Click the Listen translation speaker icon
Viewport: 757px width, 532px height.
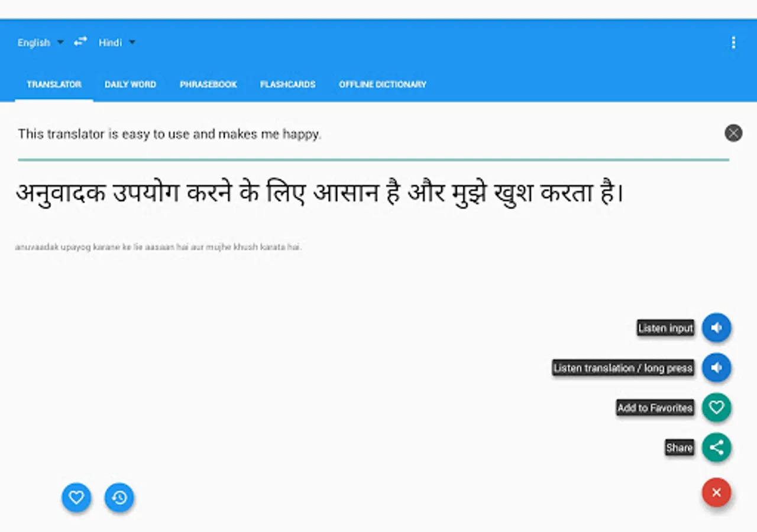(x=716, y=368)
